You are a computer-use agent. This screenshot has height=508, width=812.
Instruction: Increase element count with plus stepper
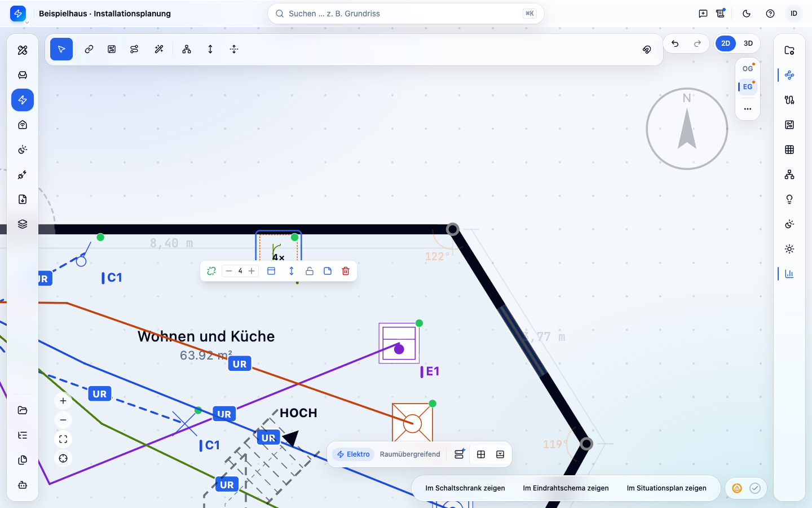point(251,271)
